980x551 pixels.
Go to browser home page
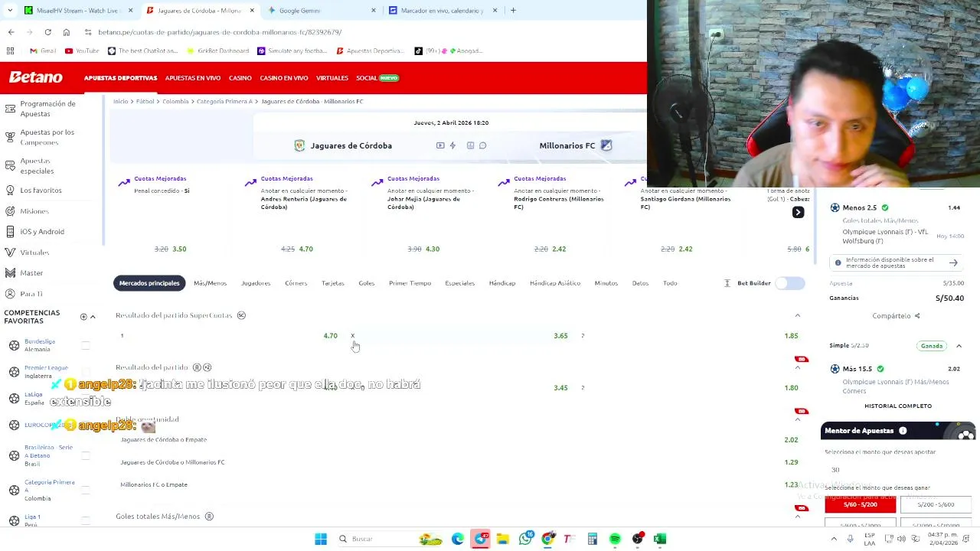click(x=67, y=32)
